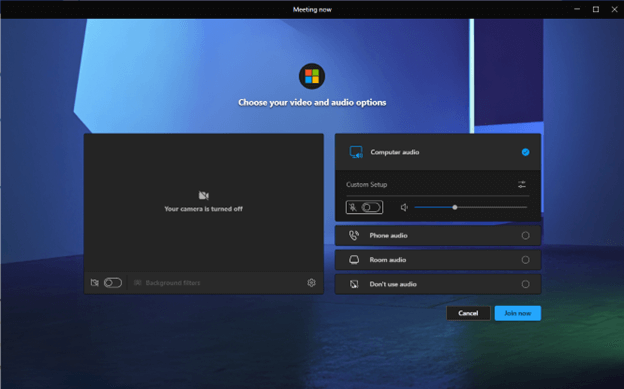Click the Room audio device icon
Screen dimensions: 624x389
[x=354, y=260]
